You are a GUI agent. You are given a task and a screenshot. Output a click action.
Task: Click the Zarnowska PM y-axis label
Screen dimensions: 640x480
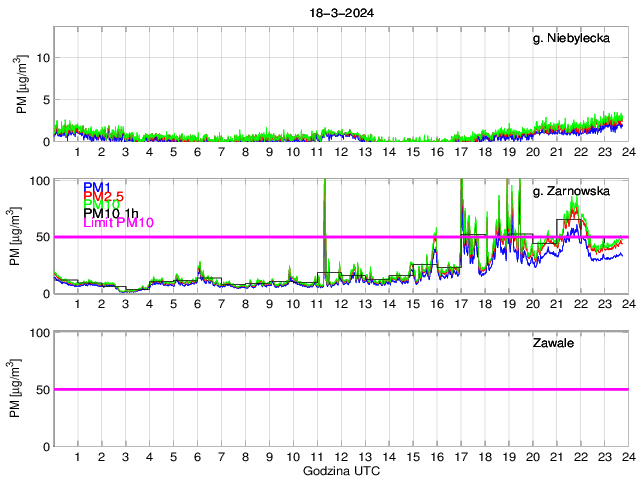click(x=14, y=236)
